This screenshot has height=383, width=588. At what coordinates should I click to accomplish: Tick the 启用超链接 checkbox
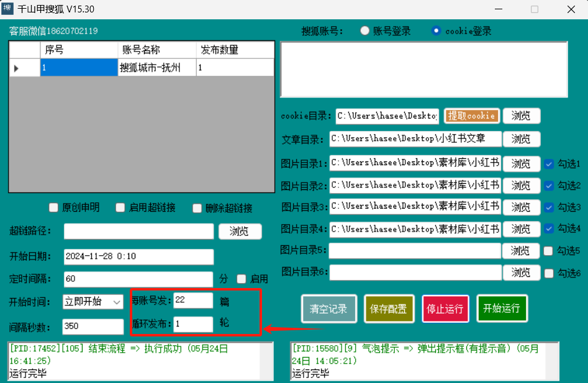[x=120, y=207]
